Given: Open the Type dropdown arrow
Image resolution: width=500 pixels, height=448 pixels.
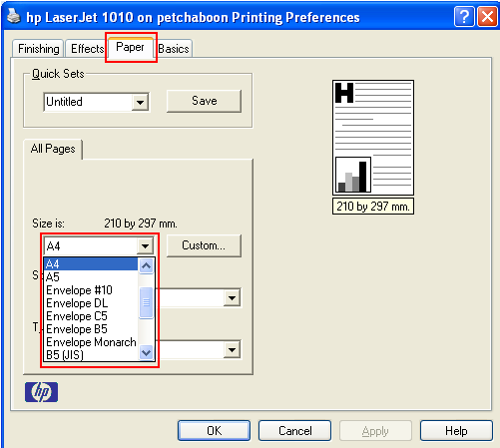Looking at the screenshot, I should point(232,349).
